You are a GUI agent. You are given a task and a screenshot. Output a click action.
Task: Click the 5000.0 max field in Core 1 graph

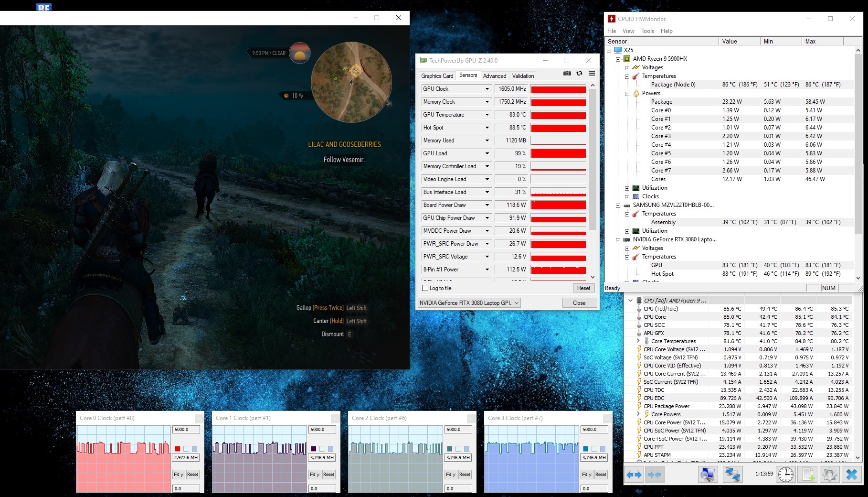coord(322,430)
